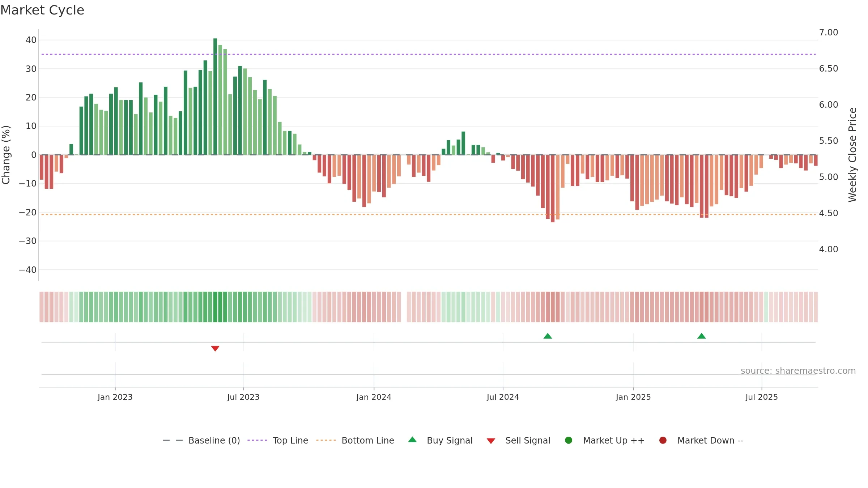868x488 pixels.
Task: Click the Jul 2025 axis label
Action: coord(762,397)
